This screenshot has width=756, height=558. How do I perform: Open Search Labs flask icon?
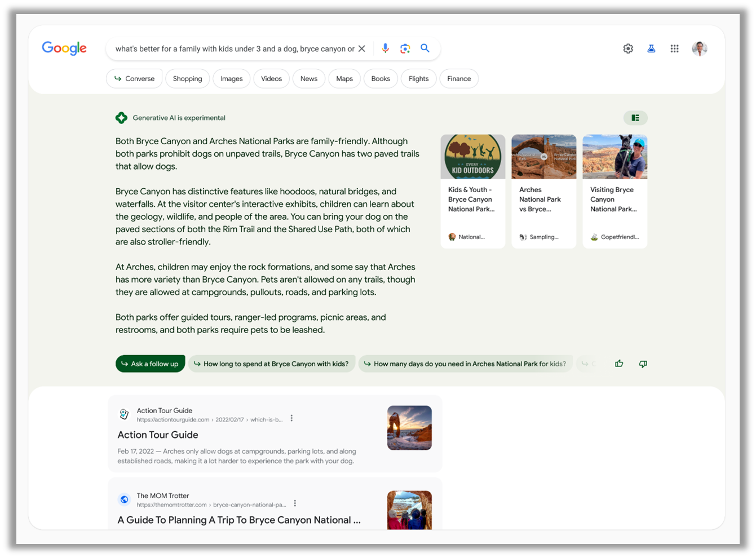[651, 48]
